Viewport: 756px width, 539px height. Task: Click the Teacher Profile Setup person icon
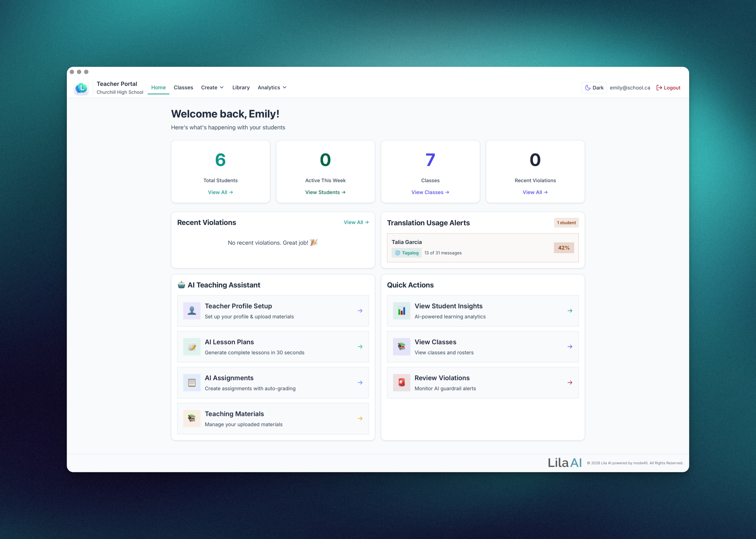[x=192, y=311]
